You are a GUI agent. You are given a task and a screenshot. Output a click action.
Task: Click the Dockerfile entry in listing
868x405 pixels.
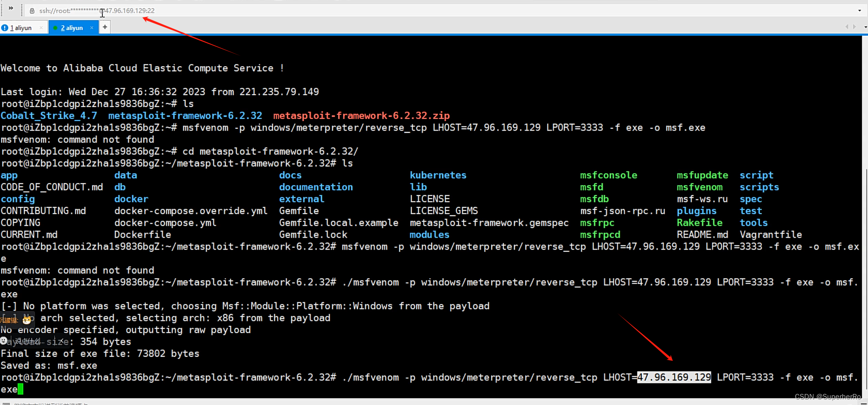(x=143, y=235)
